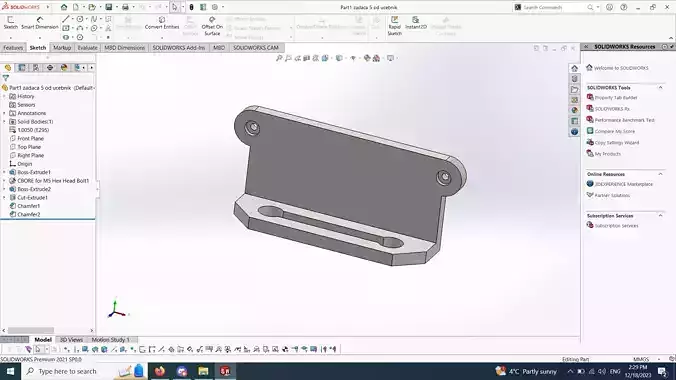Open dropdown arrow next to Save icon
This screenshot has width=676, height=380.
tap(116, 7)
